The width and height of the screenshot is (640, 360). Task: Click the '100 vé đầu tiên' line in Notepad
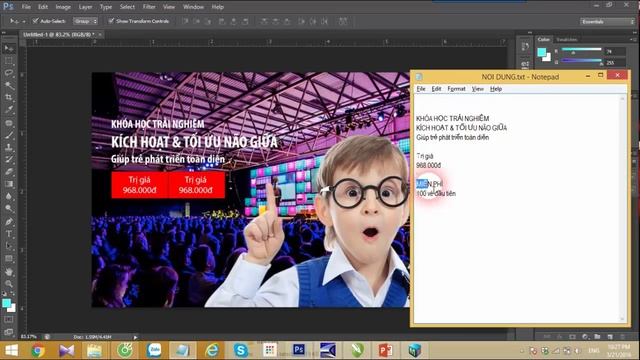(x=436, y=193)
